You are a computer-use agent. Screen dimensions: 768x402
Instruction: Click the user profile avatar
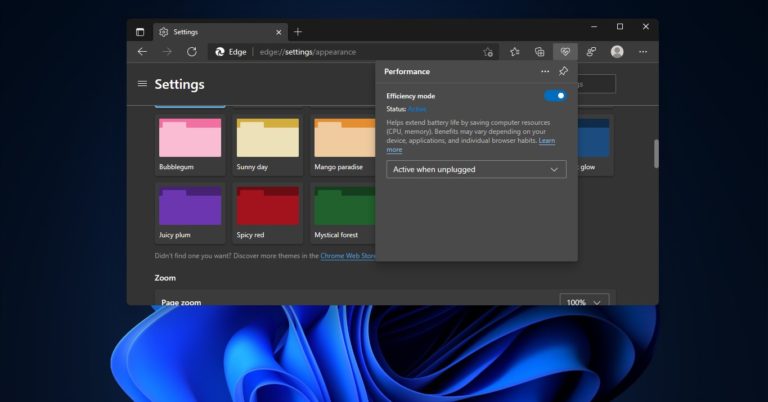[x=617, y=52]
